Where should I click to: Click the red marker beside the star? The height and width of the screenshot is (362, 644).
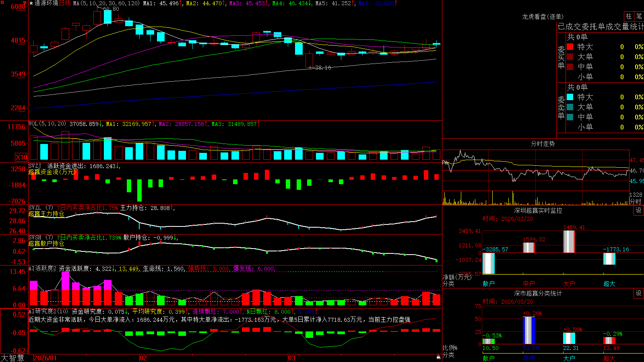pyautogui.click(x=25, y=3)
